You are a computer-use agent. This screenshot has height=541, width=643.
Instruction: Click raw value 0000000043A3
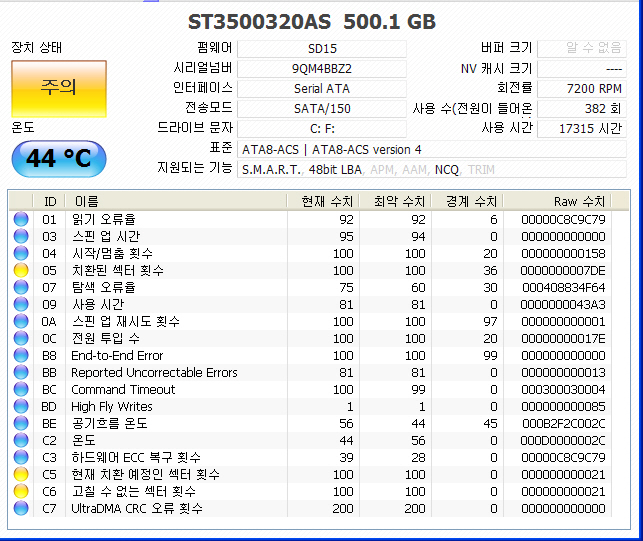coord(563,305)
